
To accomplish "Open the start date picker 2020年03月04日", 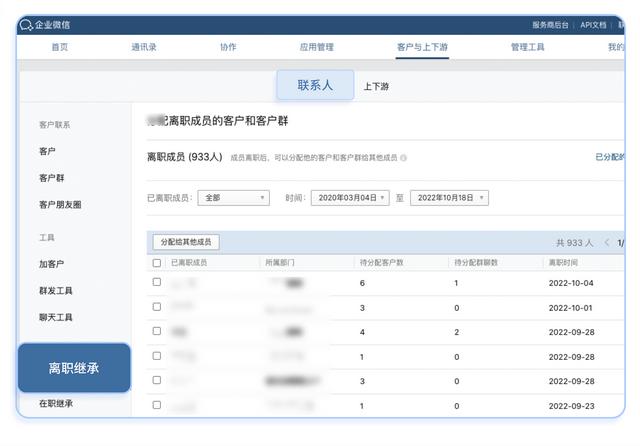I will click(349, 198).
